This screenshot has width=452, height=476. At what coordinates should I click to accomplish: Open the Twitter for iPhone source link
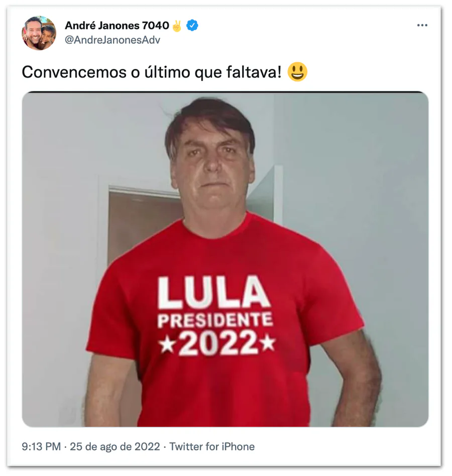pyautogui.click(x=212, y=446)
